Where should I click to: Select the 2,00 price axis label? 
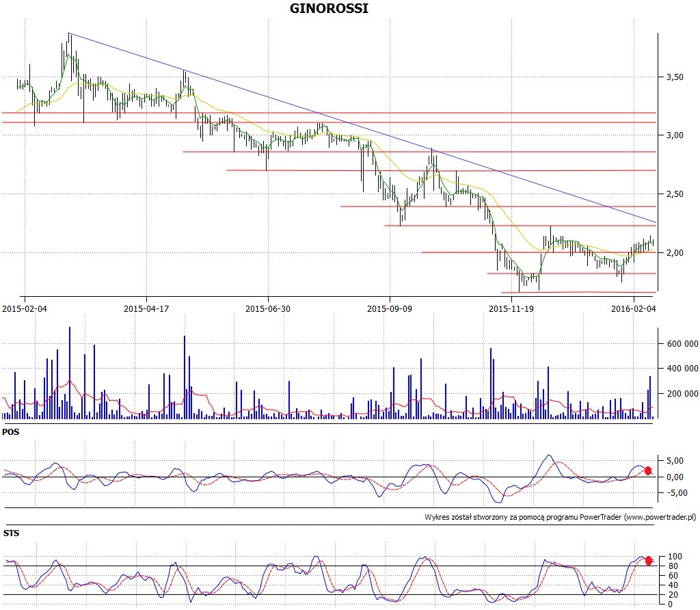[x=675, y=253]
